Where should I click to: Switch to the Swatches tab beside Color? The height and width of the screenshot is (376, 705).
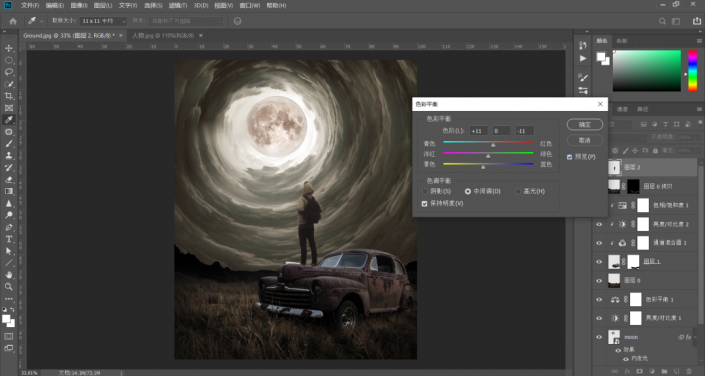(x=622, y=41)
